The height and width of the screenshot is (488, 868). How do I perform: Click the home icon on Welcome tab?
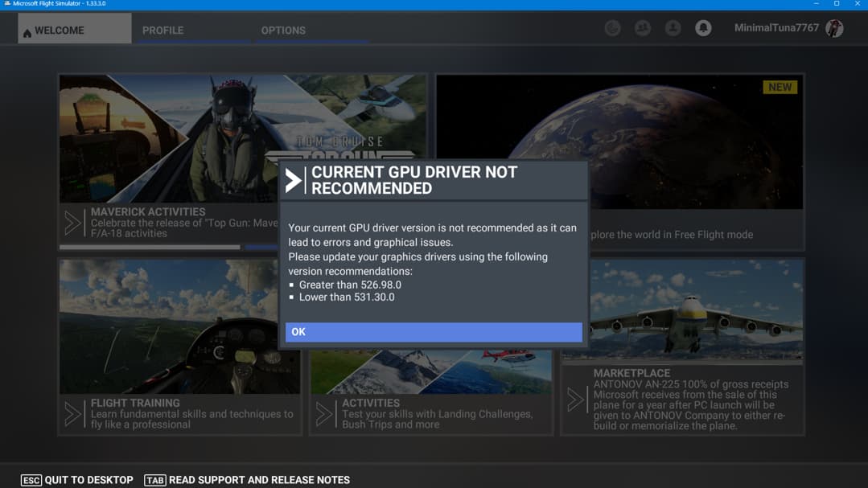(x=27, y=33)
